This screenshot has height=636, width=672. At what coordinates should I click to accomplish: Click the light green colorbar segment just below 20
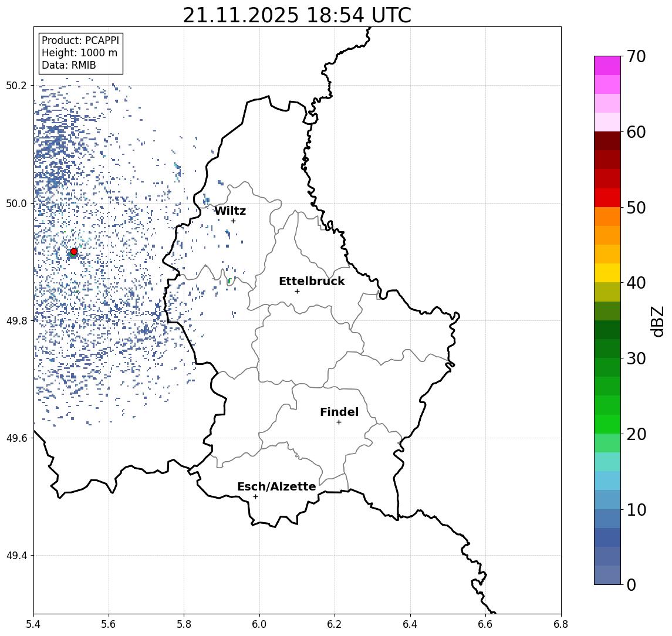point(607,443)
